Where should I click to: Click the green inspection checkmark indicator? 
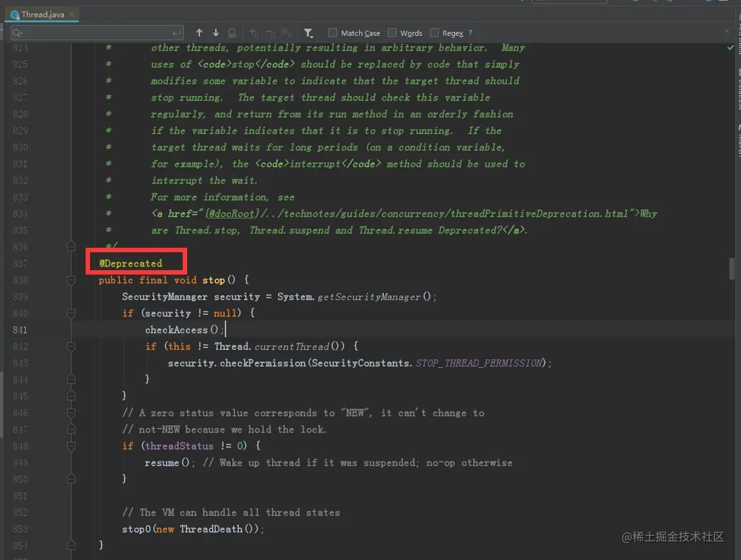click(731, 48)
